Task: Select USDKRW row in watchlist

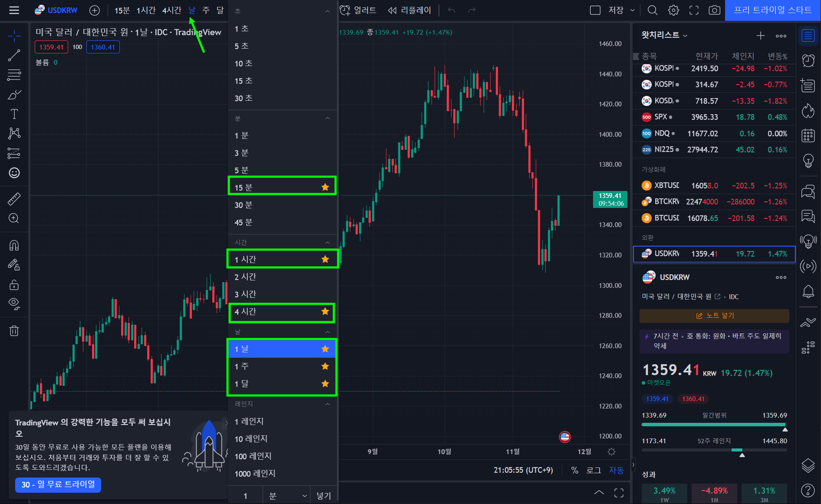Action: pos(714,254)
